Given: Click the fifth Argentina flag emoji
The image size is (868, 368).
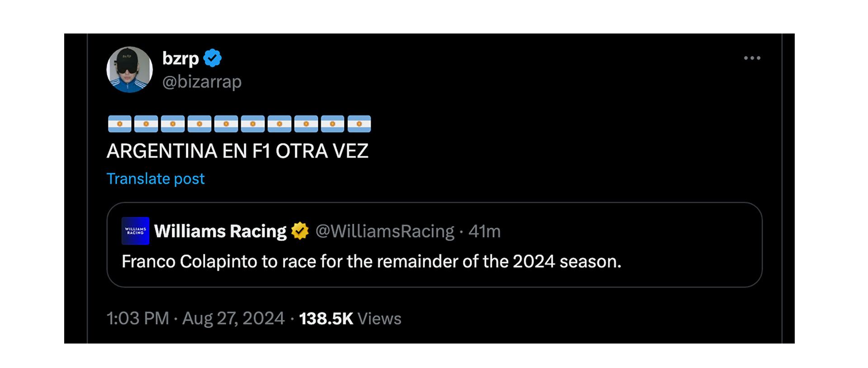Looking at the screenshot, I should (x=226, y=123).
